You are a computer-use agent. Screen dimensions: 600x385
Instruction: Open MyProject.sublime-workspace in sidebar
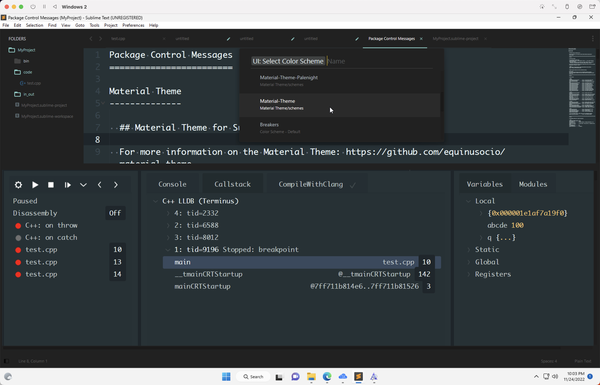[x=47, y=116]
